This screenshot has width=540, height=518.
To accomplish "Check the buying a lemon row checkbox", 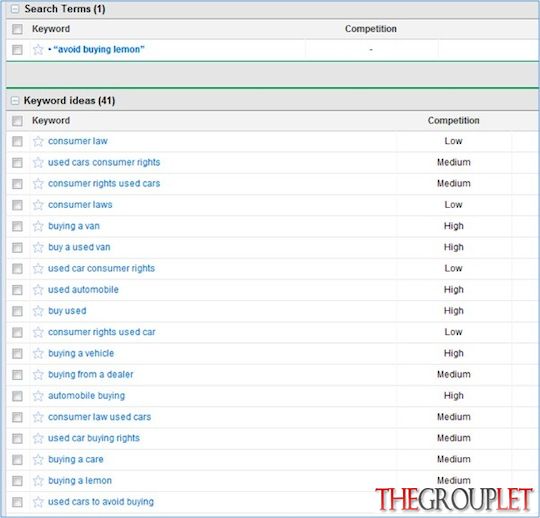I will (x=17, y=481).
